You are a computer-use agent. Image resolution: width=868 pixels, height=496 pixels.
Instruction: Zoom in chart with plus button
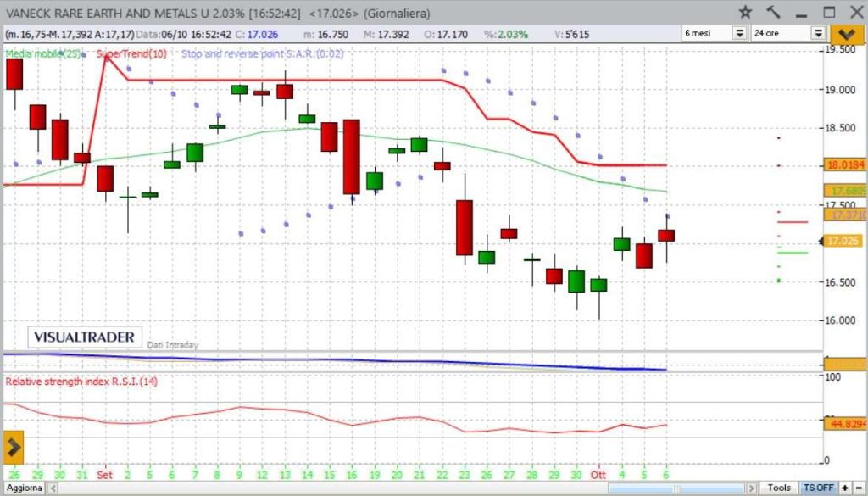[845, 488]
